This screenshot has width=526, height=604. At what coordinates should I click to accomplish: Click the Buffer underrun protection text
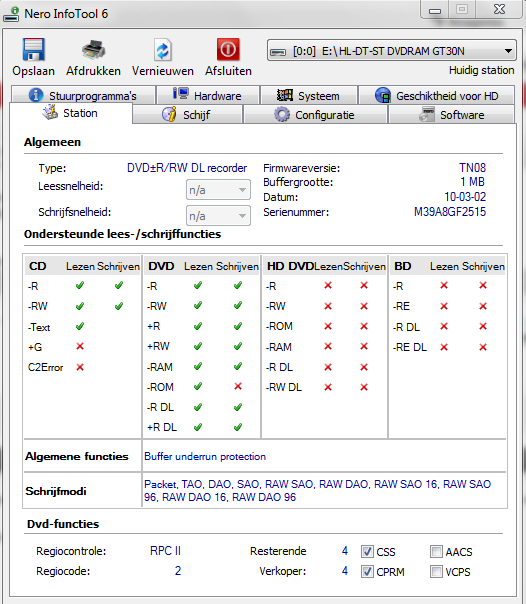click(205, 456)
